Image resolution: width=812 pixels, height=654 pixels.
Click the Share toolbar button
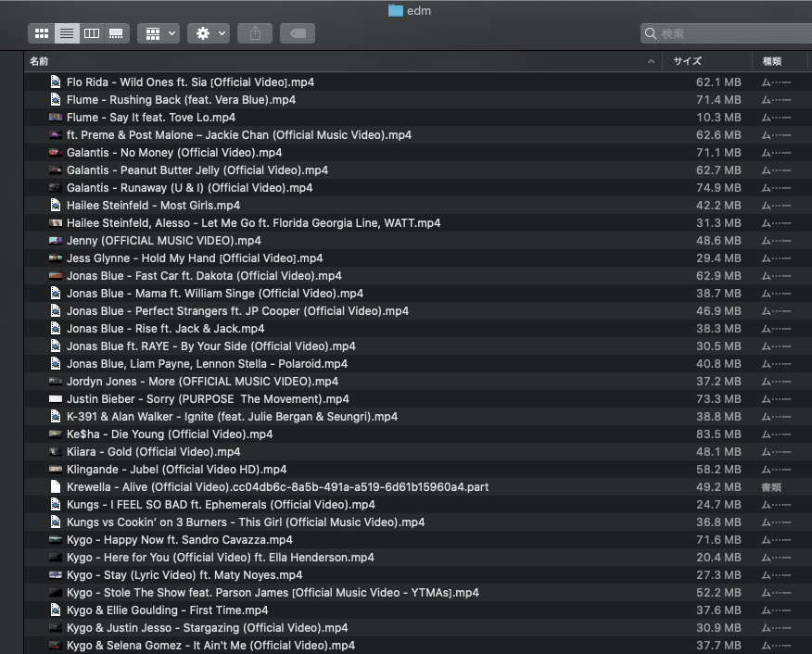[x=255, y=33]
